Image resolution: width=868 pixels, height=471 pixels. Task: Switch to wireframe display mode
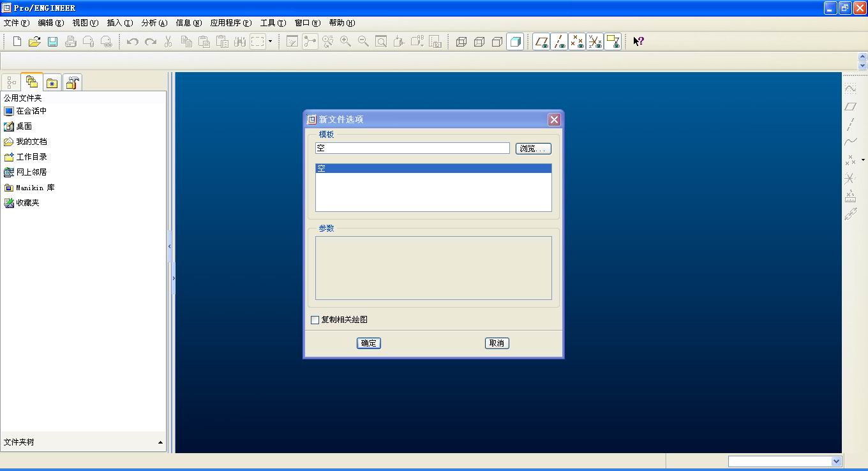point(461,41)
